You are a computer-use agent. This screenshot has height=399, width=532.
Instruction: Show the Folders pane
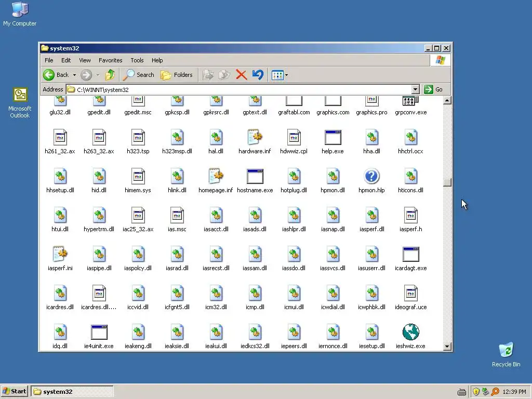tap(177, 75)
